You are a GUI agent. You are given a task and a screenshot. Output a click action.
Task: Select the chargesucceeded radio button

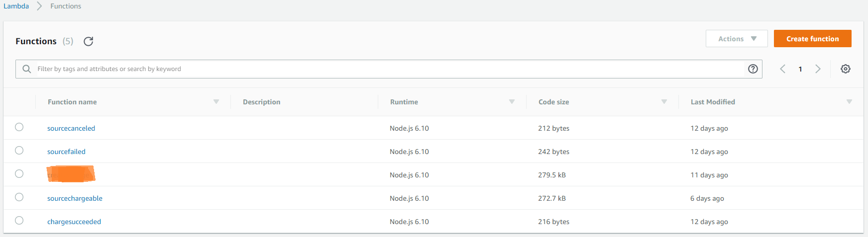tap(19, 221)
